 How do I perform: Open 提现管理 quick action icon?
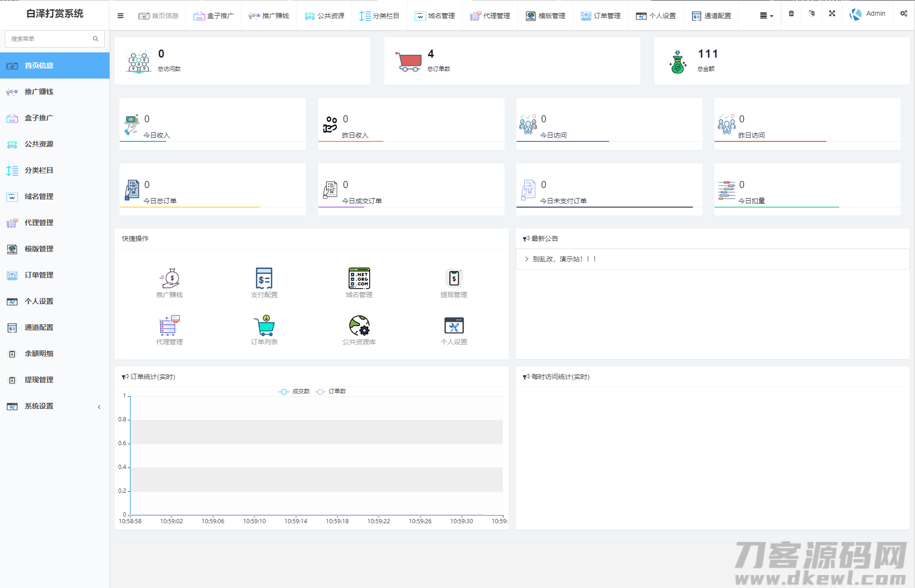click(453, 279)
